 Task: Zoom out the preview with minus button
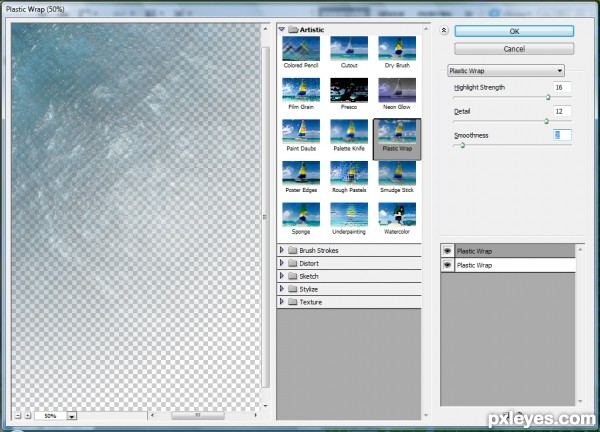(18, 415)
